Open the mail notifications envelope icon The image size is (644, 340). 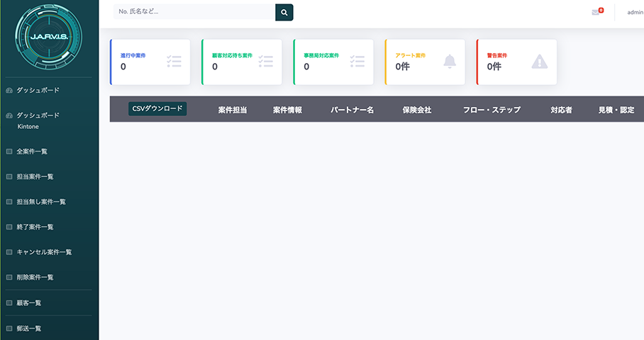(x=596, y=12)
